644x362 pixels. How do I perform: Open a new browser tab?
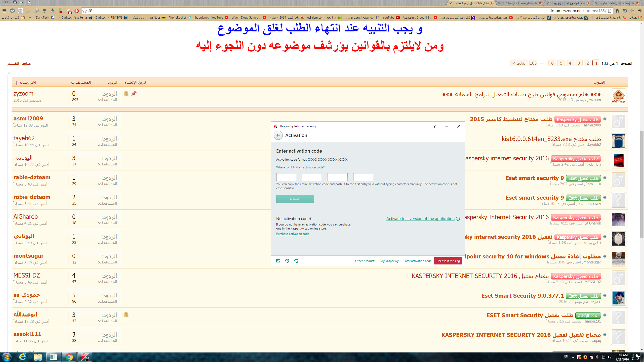click(x=442, y=3)
